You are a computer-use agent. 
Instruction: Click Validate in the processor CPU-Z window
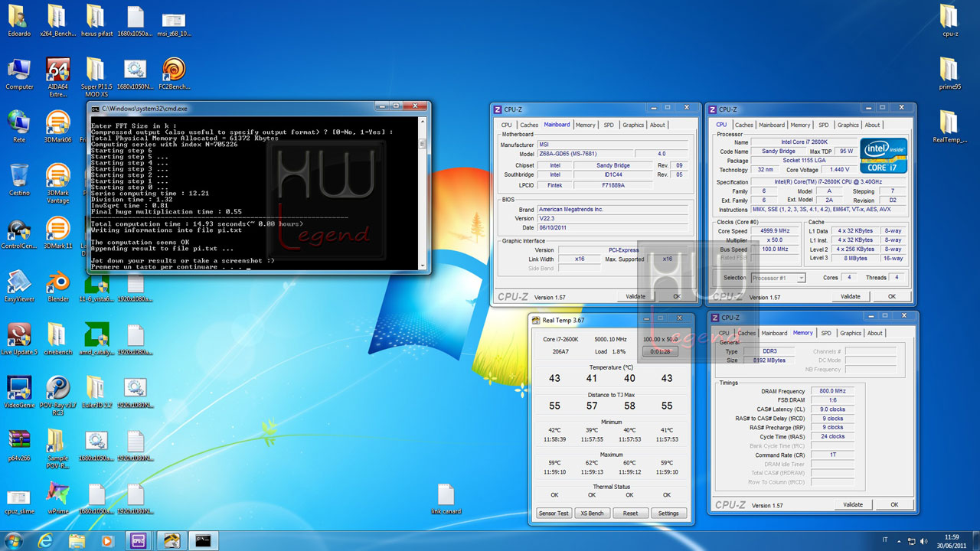click(851, 296)
